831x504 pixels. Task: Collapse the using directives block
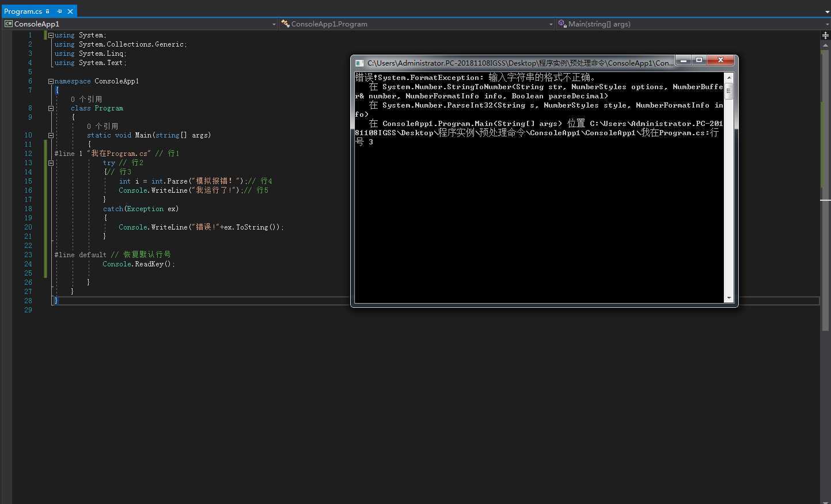tap(51, 35)
